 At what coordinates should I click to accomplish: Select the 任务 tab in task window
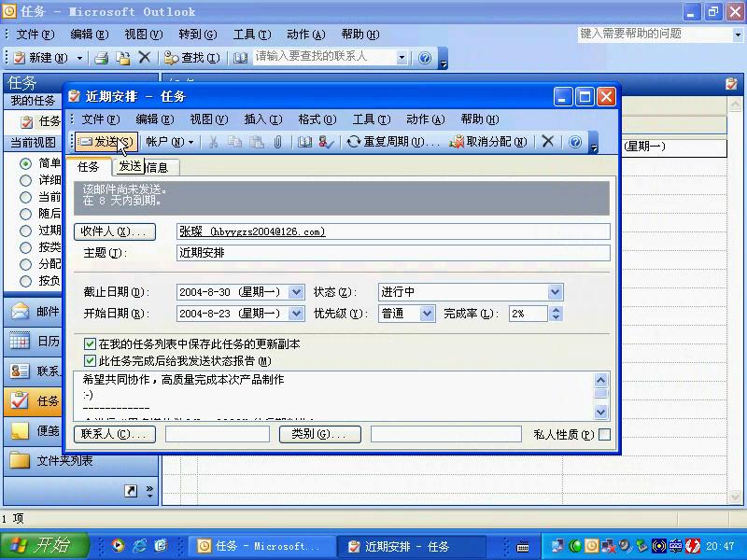(89, 167)
